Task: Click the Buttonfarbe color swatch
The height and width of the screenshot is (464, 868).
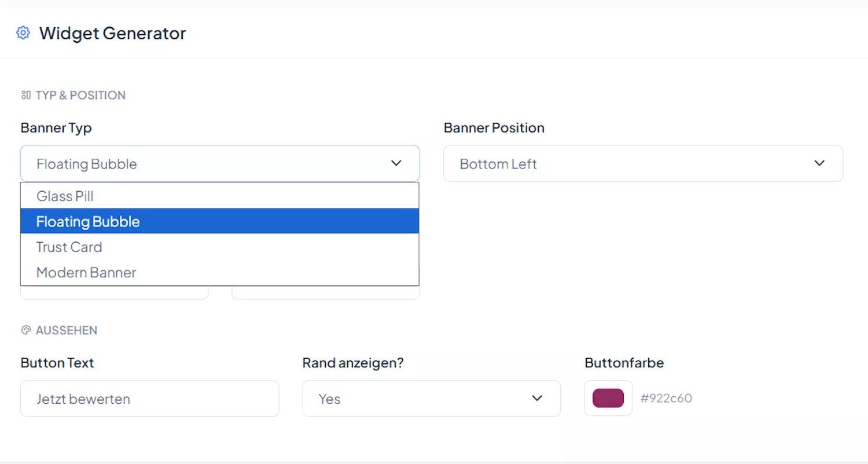Action: (x=608, y=399)
